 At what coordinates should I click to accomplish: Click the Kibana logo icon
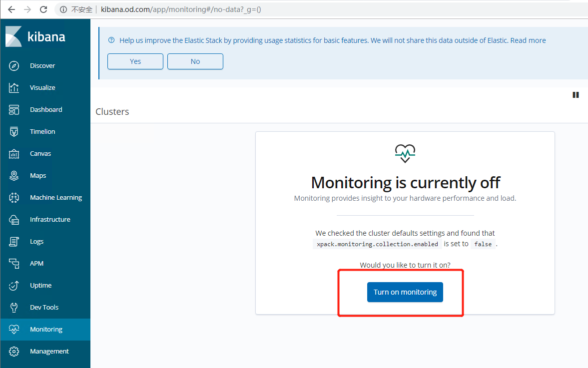point(13,37)
